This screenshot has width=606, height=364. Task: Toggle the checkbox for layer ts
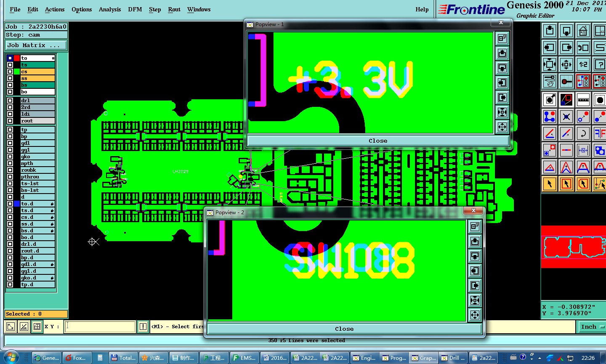pos(10,65)
